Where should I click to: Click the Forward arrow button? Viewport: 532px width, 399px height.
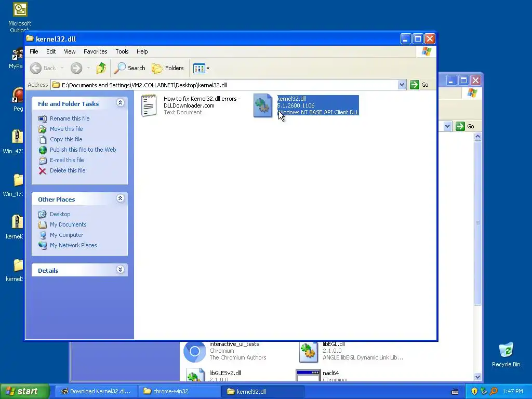76,68
